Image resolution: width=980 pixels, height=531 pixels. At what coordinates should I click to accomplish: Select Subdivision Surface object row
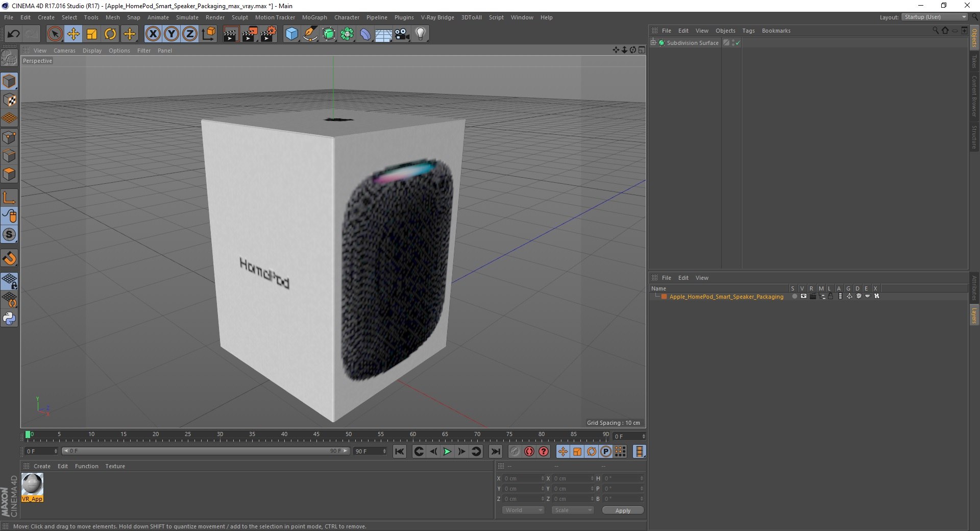(693, 43)
